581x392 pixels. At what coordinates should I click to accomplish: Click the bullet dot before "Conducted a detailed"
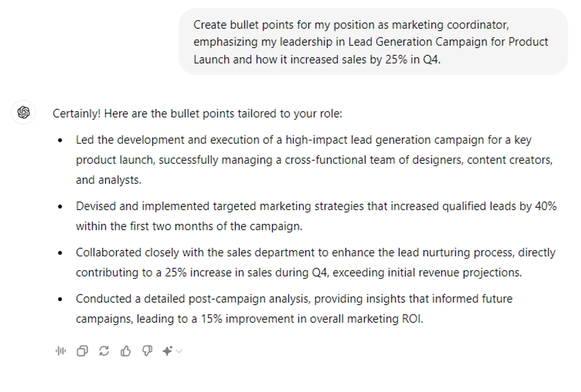pos(60,299)
